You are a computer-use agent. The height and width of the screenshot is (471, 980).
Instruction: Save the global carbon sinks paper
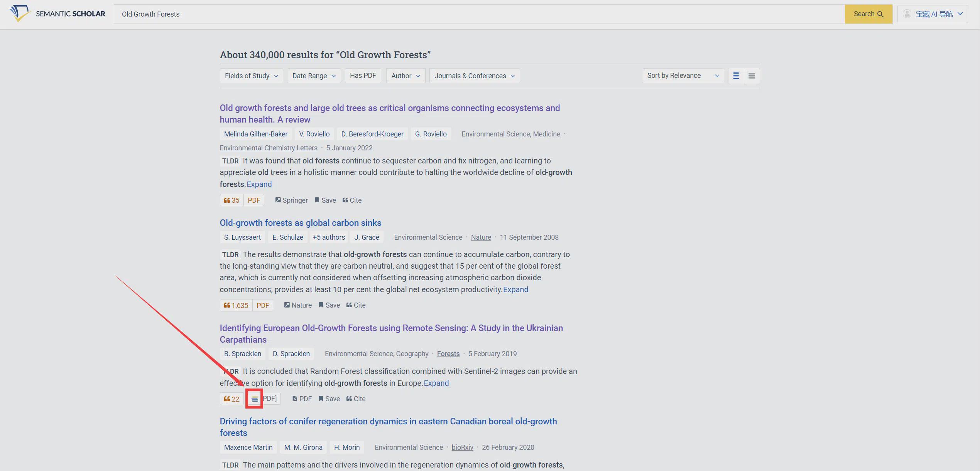tap(329, 305)
